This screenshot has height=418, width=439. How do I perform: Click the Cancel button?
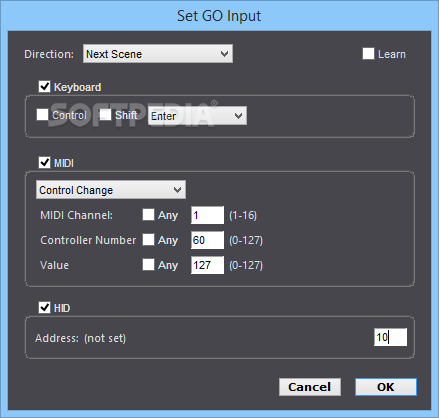(x=310, y=387)
